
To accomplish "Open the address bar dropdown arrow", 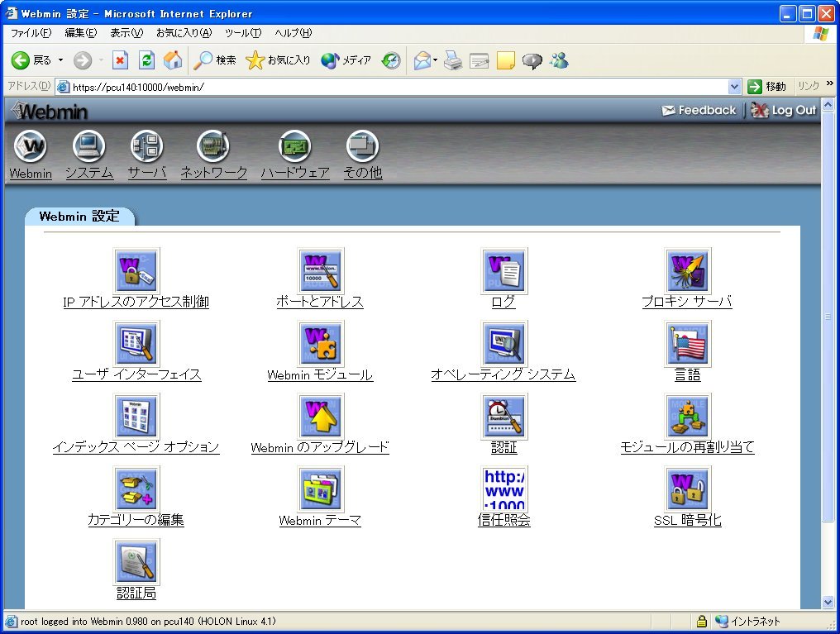I will (x=734, y=86).
